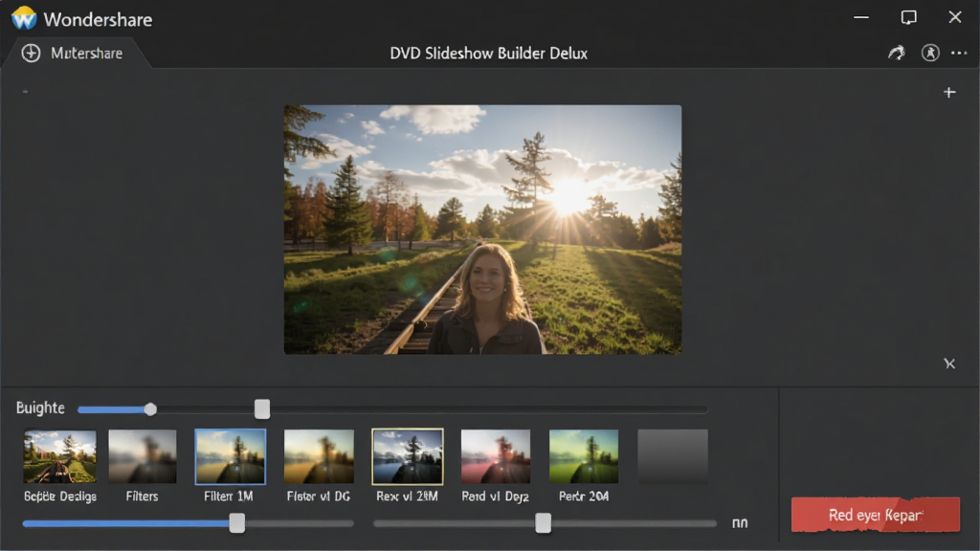Screen dimensions: 980x551
Task: Open the three-dot more options menu
Action: click(x=959, y=54)
